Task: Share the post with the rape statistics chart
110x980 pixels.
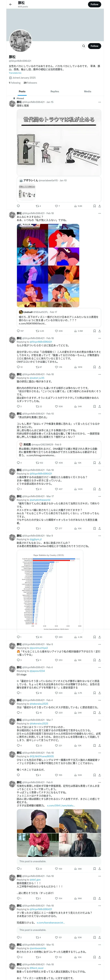Action: pyautogui.click(x=99, y=637)
